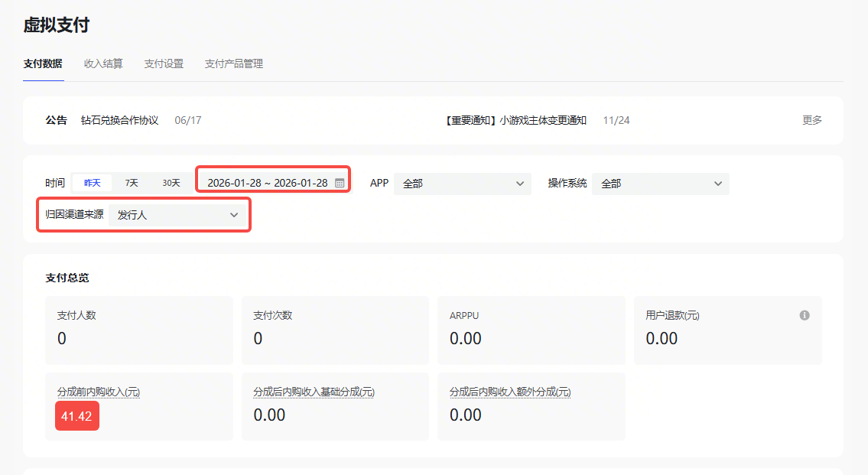Switch to the 收入结算 tab
868x475 pixels.
click(103, 64)
